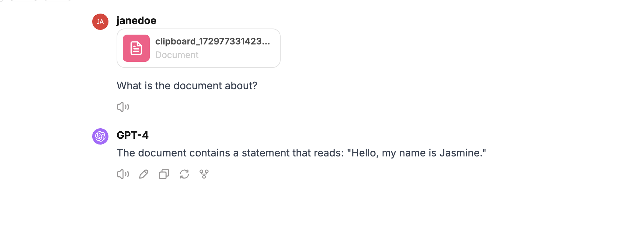
Task: Click the word "Hello" in the quoted statement
Action: click(x=364, y=153)
